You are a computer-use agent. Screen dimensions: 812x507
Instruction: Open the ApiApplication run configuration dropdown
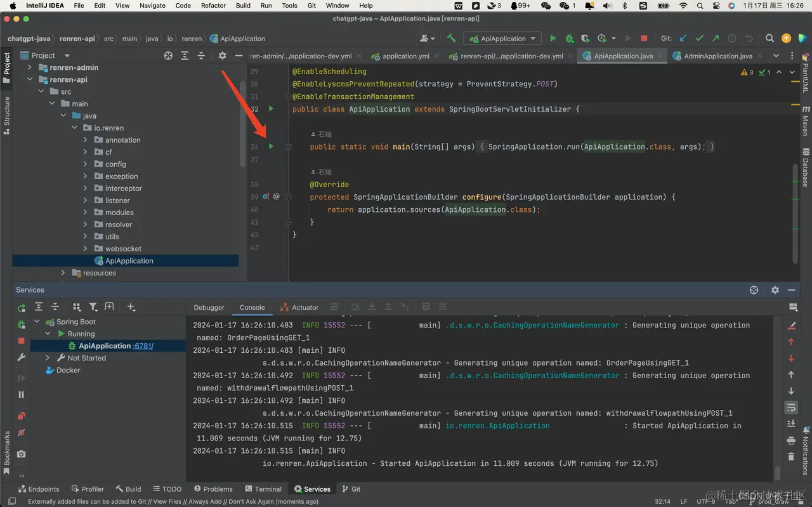click(502, 39)
